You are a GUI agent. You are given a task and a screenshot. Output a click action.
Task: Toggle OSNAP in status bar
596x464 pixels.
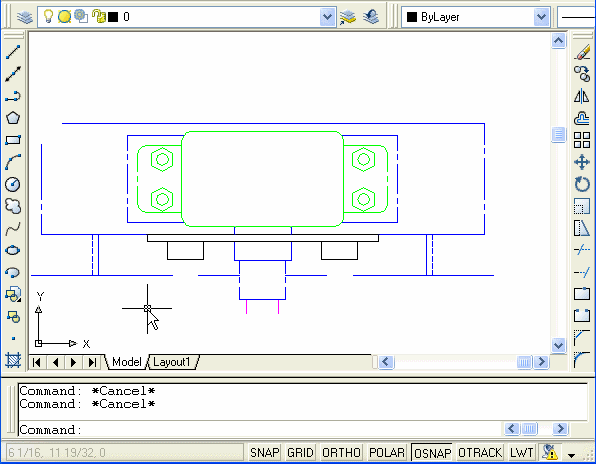pyautogui.click(x=433, y=453)
